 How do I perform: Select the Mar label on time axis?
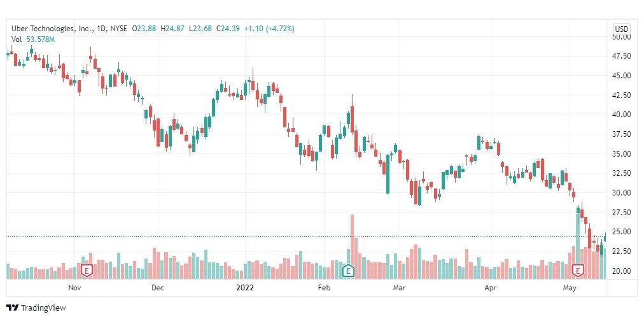398,287
